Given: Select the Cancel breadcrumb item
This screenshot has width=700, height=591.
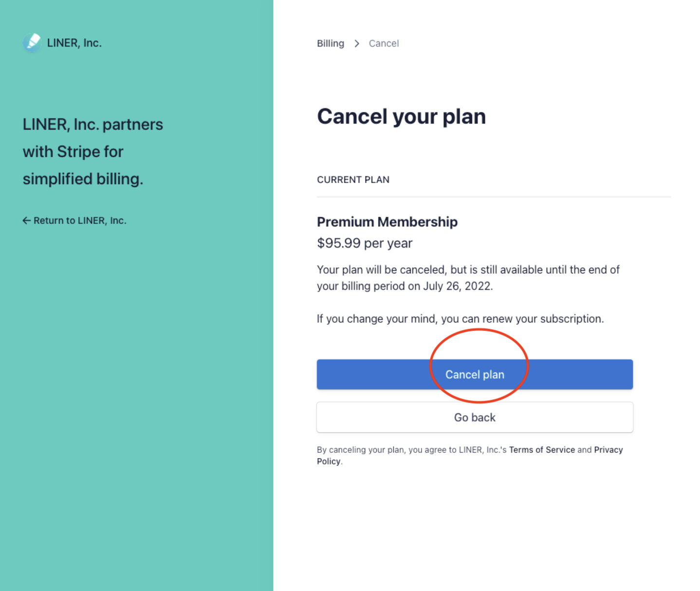Looking at the screenshot, I should coord(384,43).
